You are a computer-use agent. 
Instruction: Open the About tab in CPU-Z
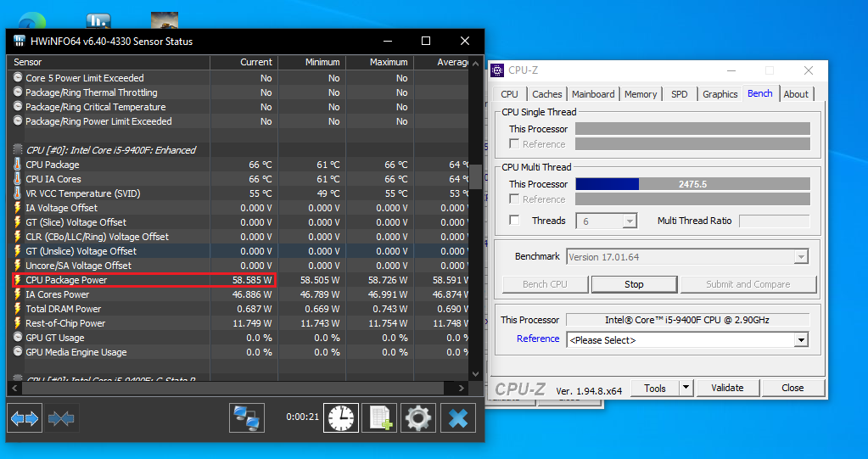coord(796,94)
